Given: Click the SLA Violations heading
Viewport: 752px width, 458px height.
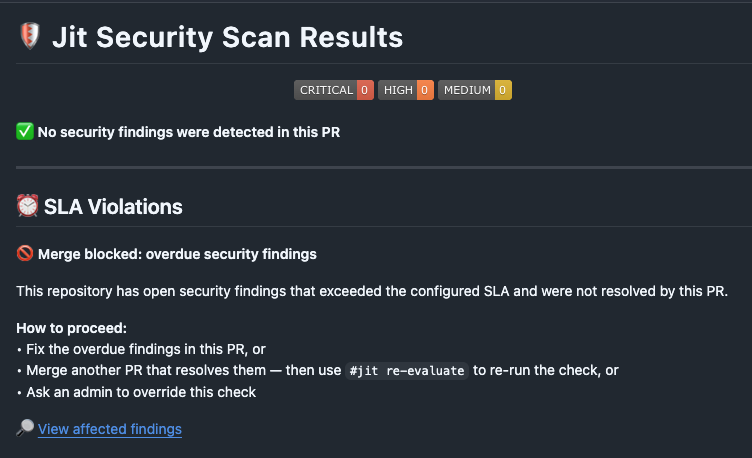Looking at the screenshot, I should 113,207.
